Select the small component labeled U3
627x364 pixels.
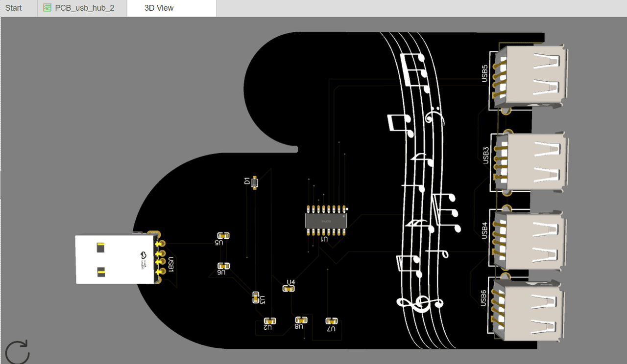click(x=256, y=297)
